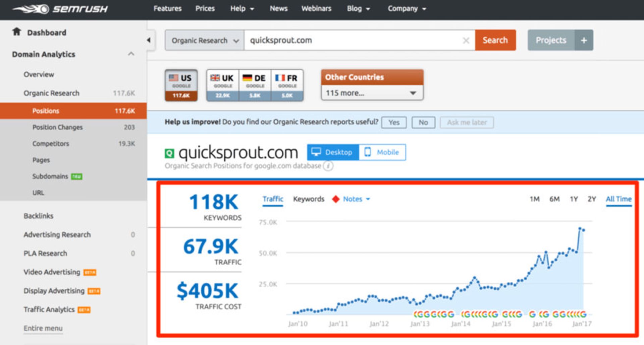644x345 pixels.
Task: Click the info icon after google.com database
Action: [328, 166]
